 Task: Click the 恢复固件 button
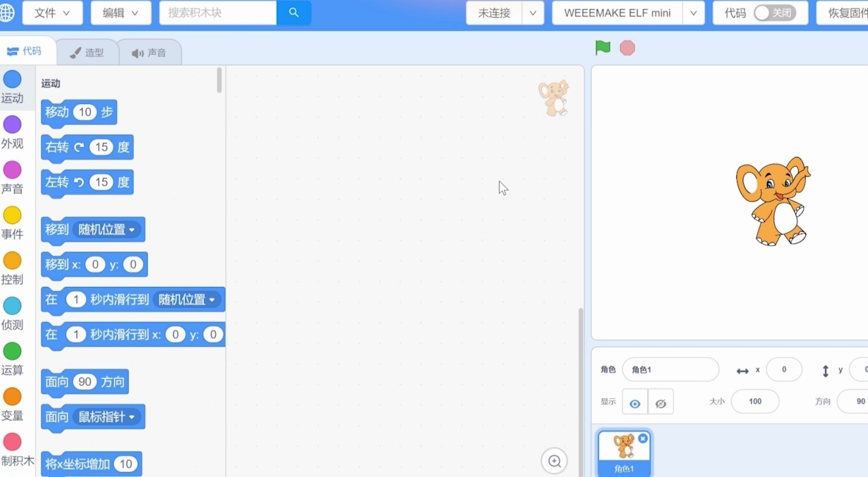843,13
